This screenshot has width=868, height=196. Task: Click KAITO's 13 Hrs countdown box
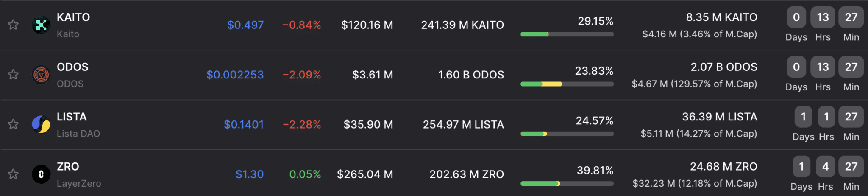tap(823, 17)
